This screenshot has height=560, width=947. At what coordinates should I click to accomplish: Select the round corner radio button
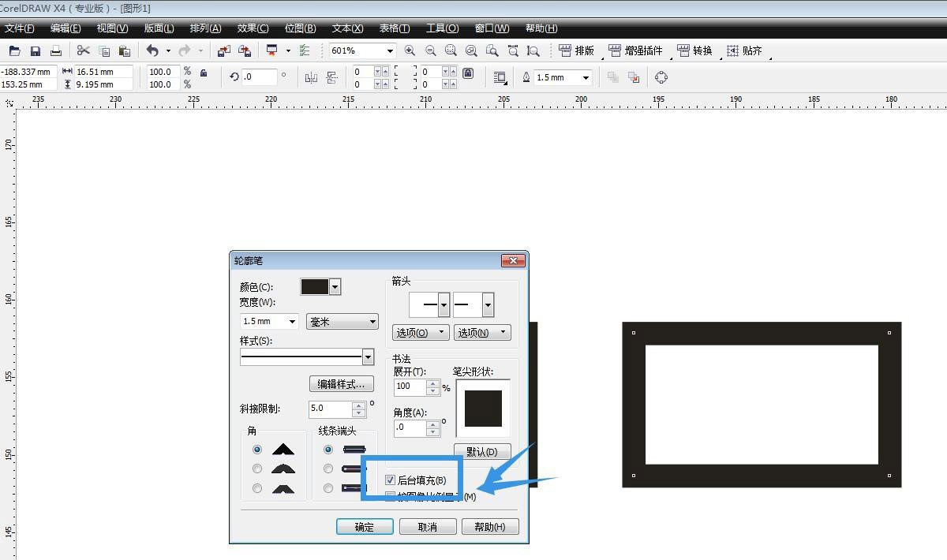tap(257, 469)
